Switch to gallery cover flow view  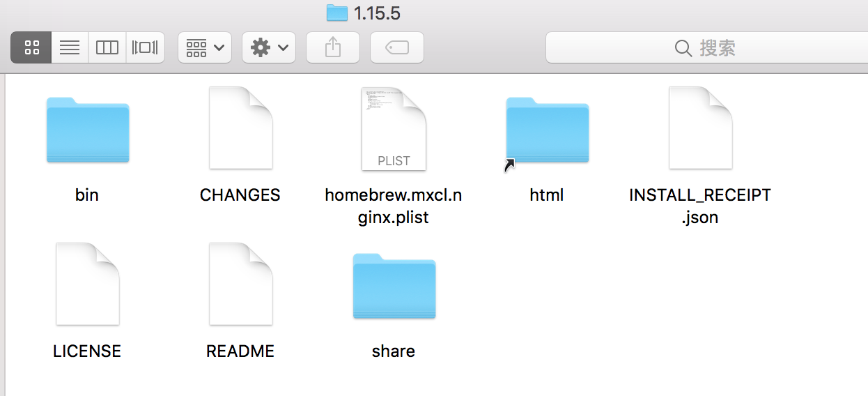[145, 47]
